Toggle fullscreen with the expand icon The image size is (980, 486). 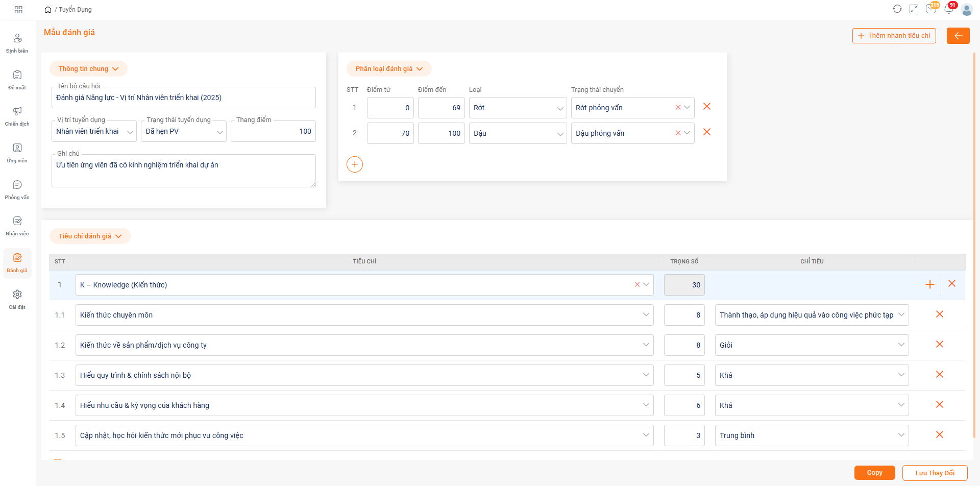click(914, 9)
